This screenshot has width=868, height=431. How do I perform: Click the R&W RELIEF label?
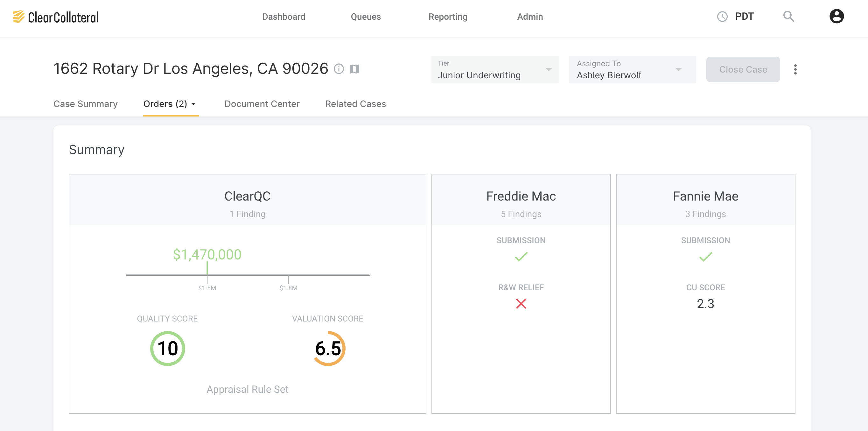point(521,287)
